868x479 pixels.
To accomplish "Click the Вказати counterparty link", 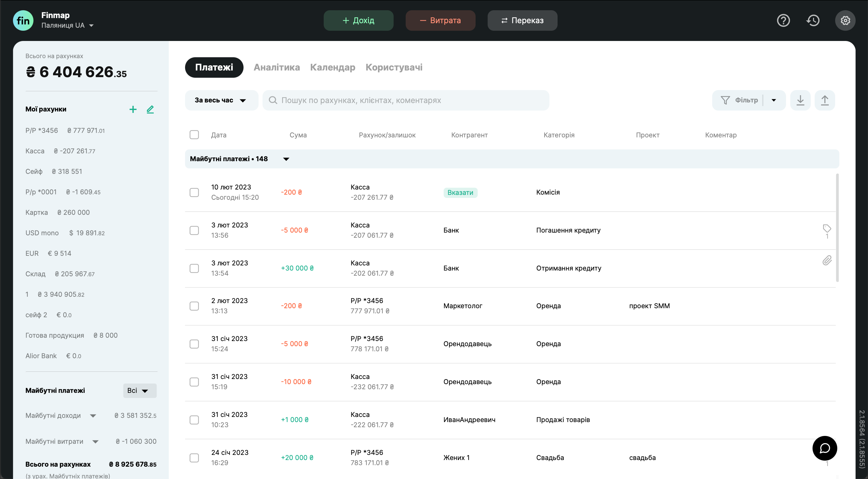I will 460,192.
